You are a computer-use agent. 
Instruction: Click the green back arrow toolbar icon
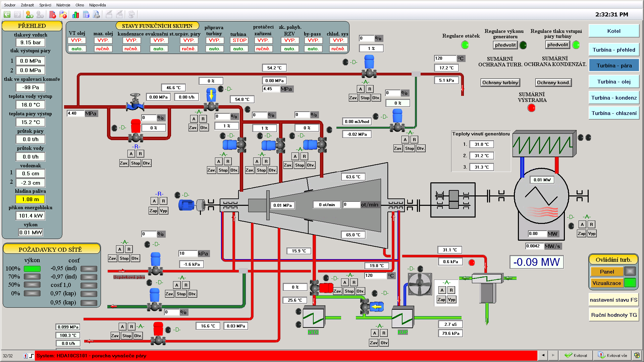[7, 14]
